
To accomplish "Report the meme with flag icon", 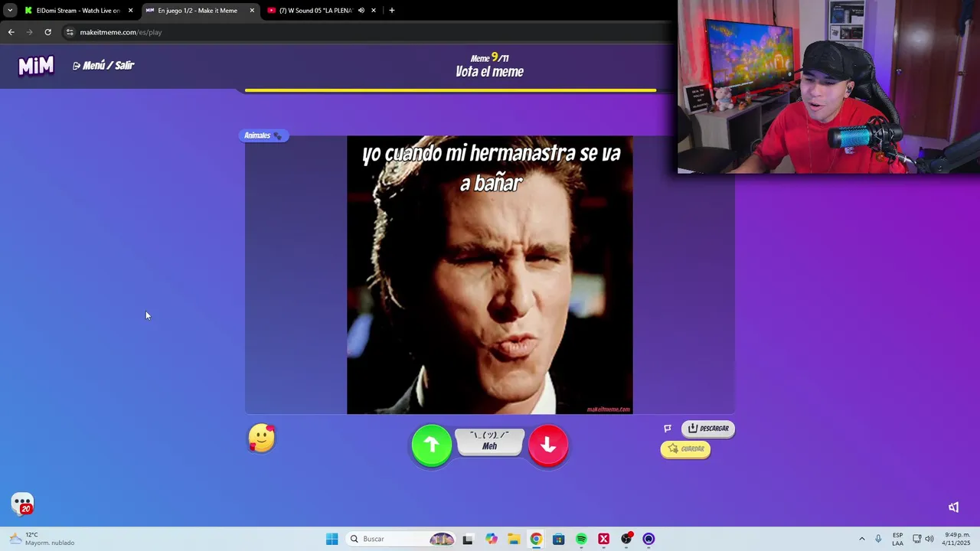I will point(668,429).
